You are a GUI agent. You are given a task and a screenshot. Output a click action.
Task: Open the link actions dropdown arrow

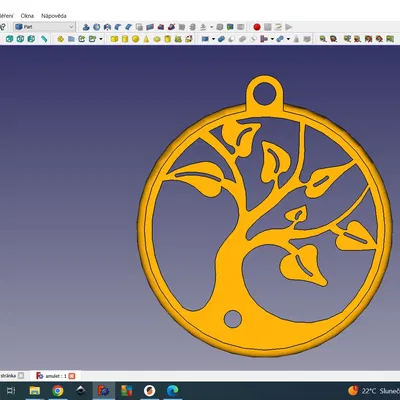(x=101, y=39)
